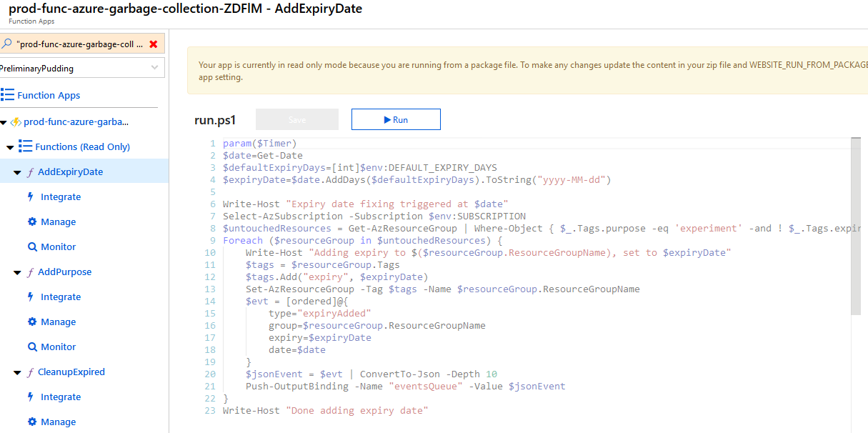
Task: Open Functions (Read Only) item
Action: [x=83, y=146]
